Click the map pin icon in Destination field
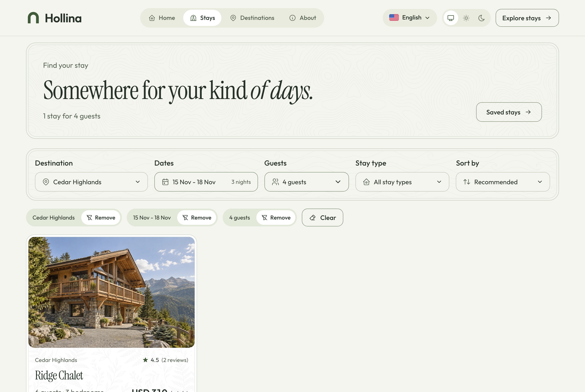The height and width of the screenshot is (392, 585). [x=46, y=182]
